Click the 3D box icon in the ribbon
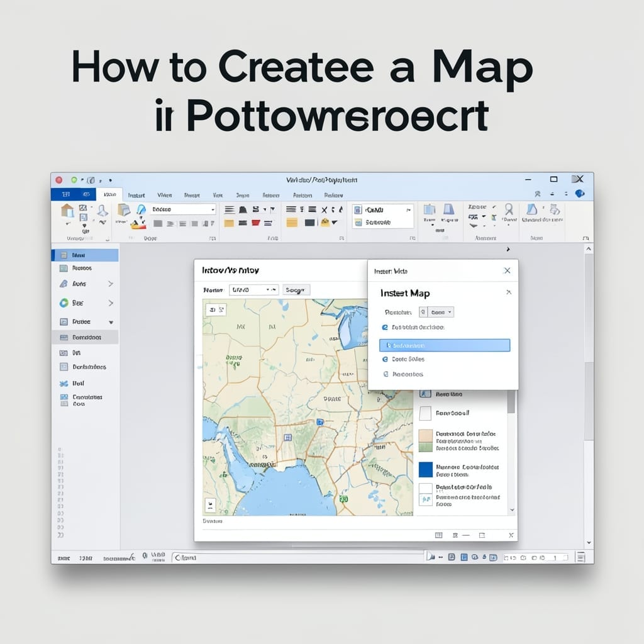This screenshot has width=644, height=644. tap(124, 210)
